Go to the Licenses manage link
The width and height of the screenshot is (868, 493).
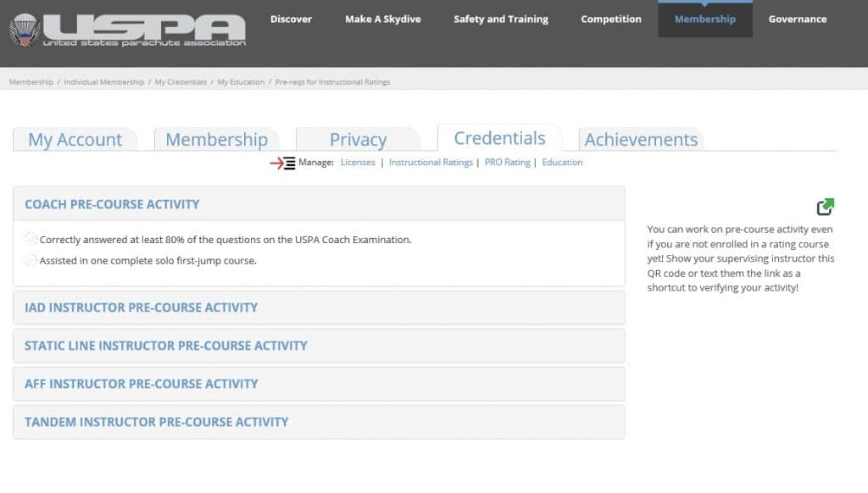click(x=358, y=162)
